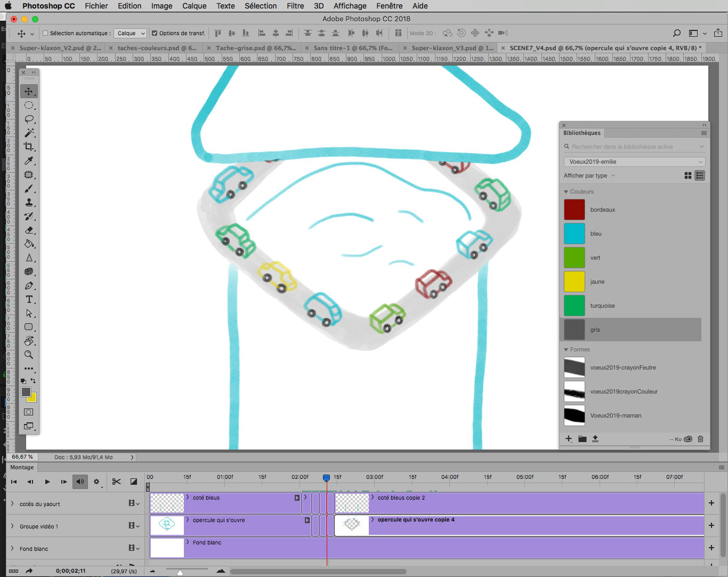Open the Filtre menu
The width and height of the screenshot is (728, 577).
(x=295, y=6)
